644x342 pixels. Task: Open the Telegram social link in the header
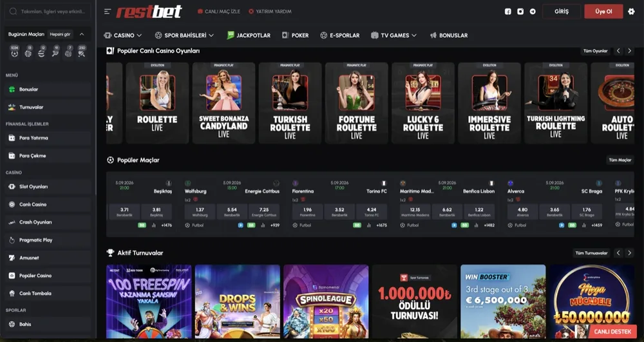pos(533,12)
